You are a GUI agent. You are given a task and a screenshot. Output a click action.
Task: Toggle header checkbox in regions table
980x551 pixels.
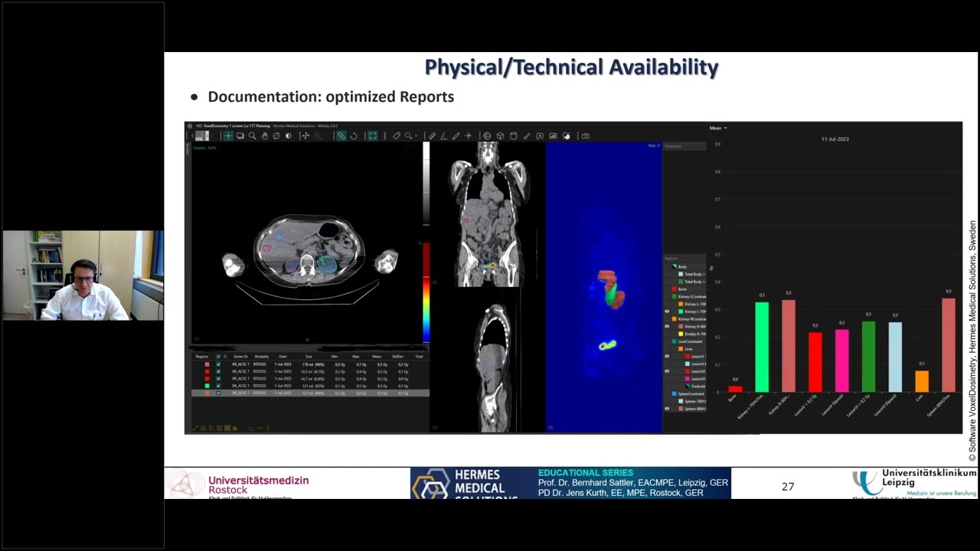point(218,357)
